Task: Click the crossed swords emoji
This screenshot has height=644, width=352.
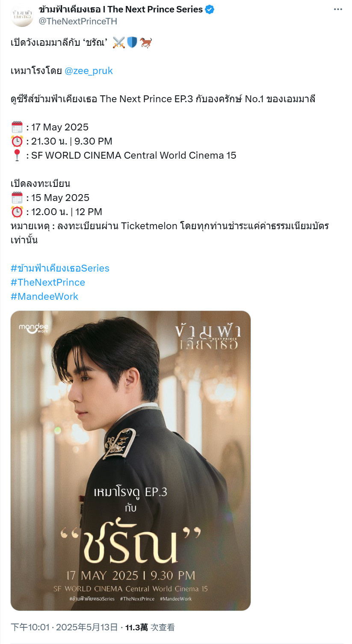Action: (118, 42)
